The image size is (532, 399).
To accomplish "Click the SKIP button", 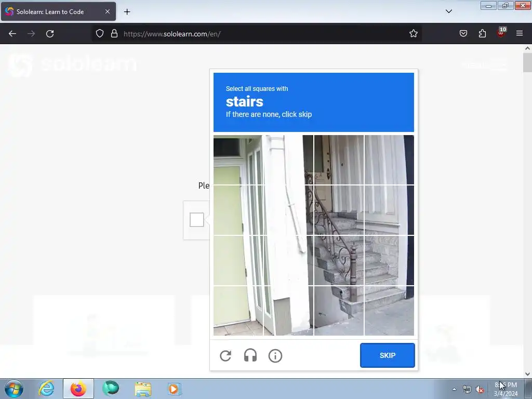I will coord(387,355).
